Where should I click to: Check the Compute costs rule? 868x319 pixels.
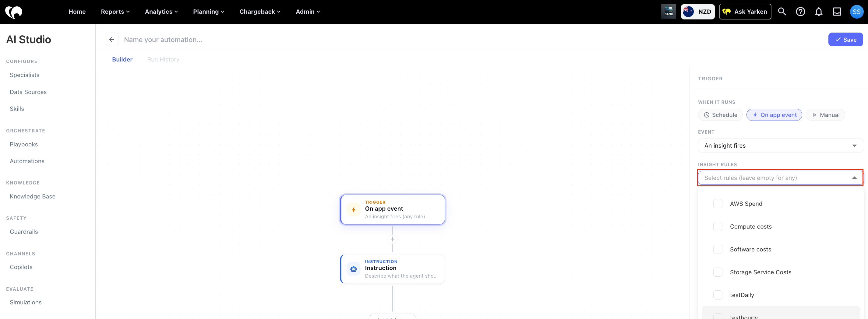718,226
